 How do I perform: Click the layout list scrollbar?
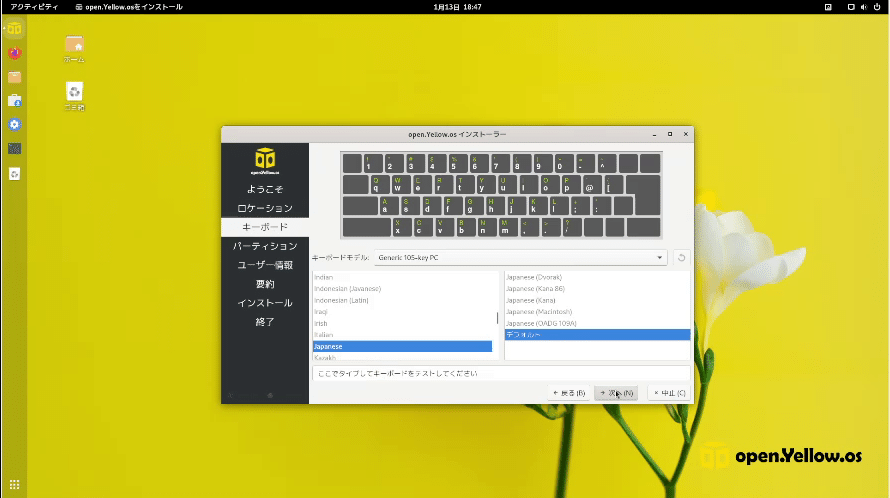tap(497, 318)
